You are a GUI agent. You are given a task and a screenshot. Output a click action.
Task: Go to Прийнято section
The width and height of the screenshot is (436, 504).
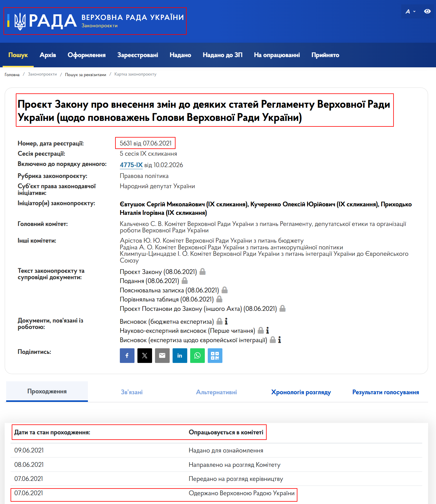pyautogui.click(x=325, y=55)
